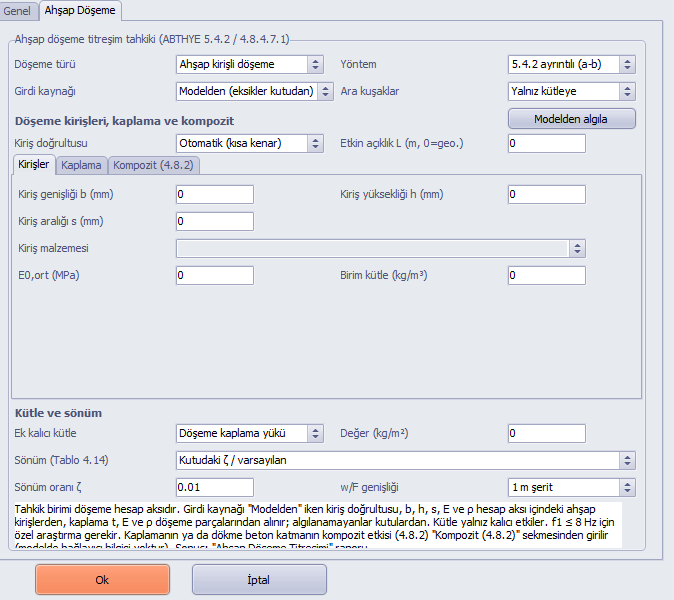This screenshot has height=600, width=674.
Task: Open the Kirişler sub-tab
Action: 34,165
